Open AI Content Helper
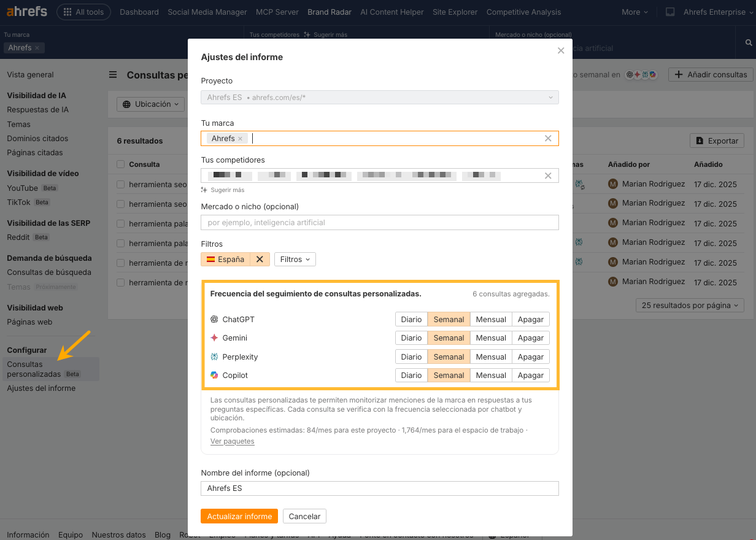The image size is (756, 540). [392, 12]
